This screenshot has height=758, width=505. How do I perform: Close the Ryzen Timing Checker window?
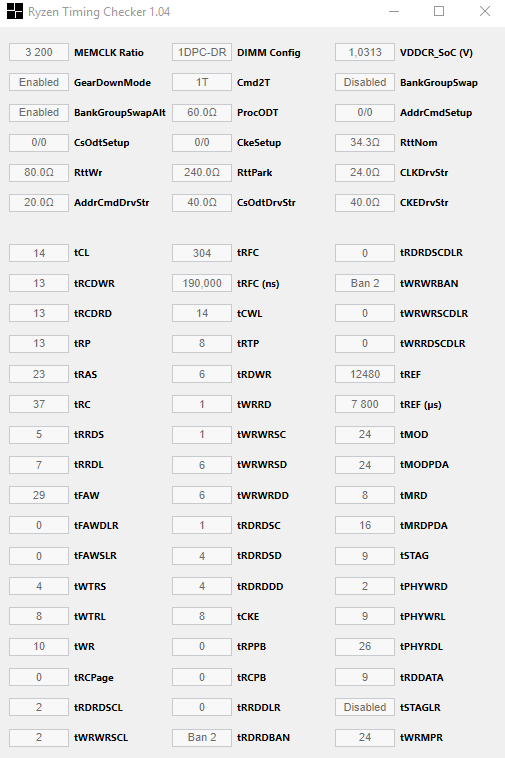[x=485, y=12]
